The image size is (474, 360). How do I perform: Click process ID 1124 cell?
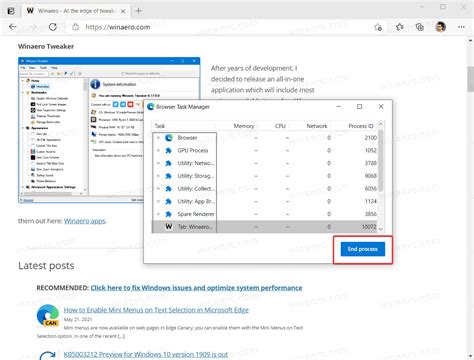370,201
